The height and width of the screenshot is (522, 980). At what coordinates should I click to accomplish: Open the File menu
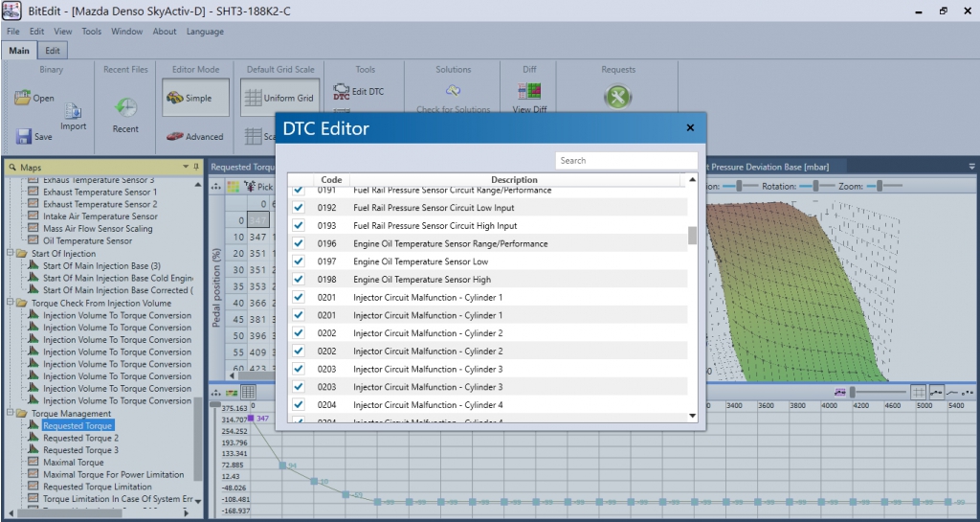[13, 32]
